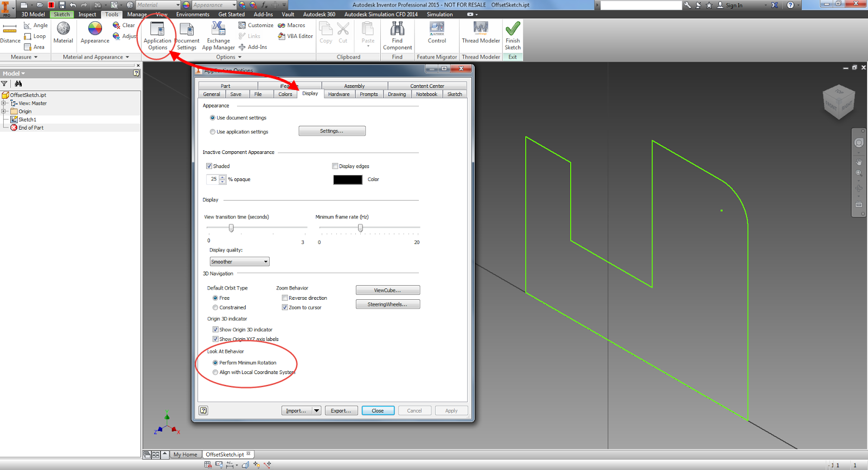Click the Find Component binoculars
The height and width of the screenshot is (470, 868).
coord(397,36)
